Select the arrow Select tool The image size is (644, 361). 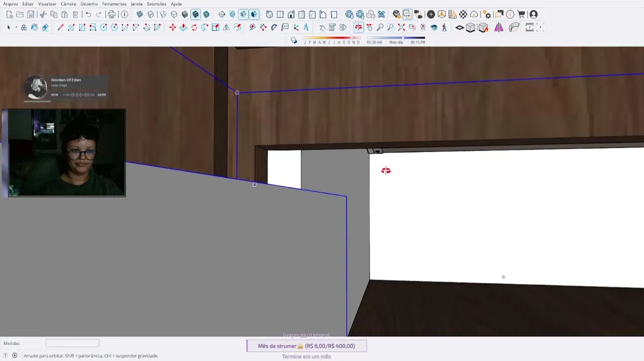pyautogui.click(x=8, y=28)
